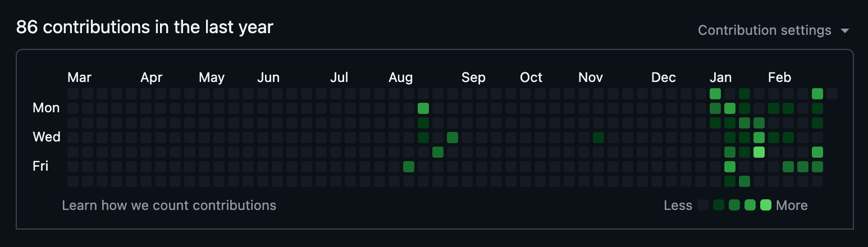The width and height of the screenshot is (868, 247).
Task: Click the Jun month label
Action: point(268,77)
